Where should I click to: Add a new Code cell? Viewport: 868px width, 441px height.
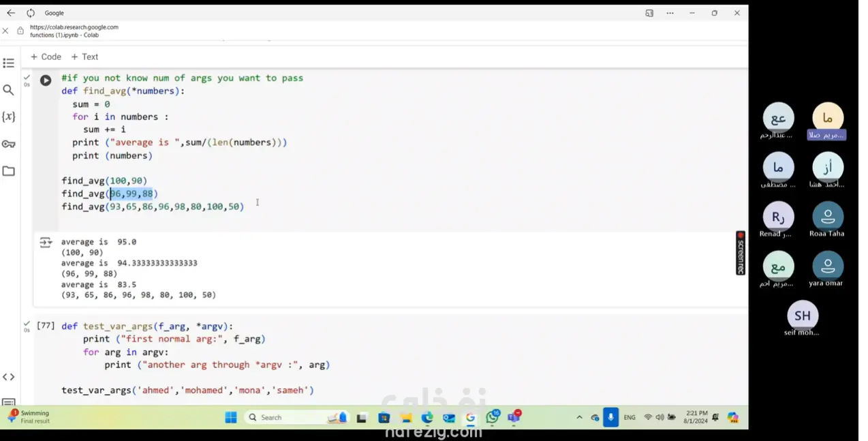46,57
